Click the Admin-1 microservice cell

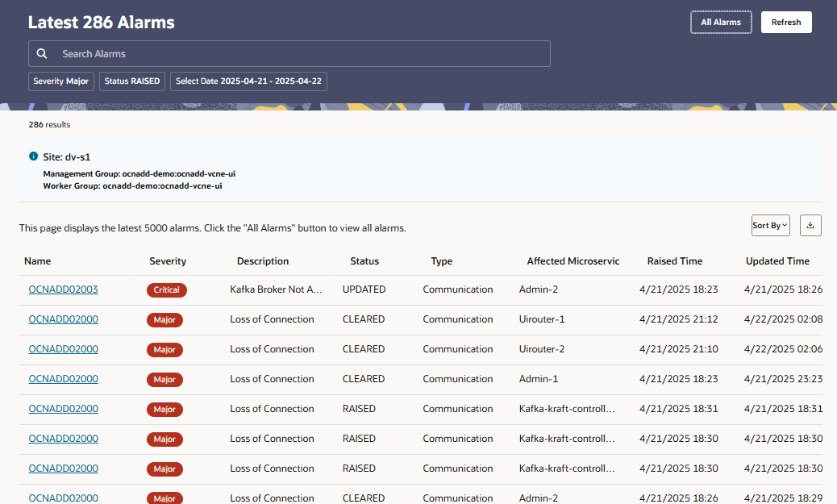coord(538,379)
